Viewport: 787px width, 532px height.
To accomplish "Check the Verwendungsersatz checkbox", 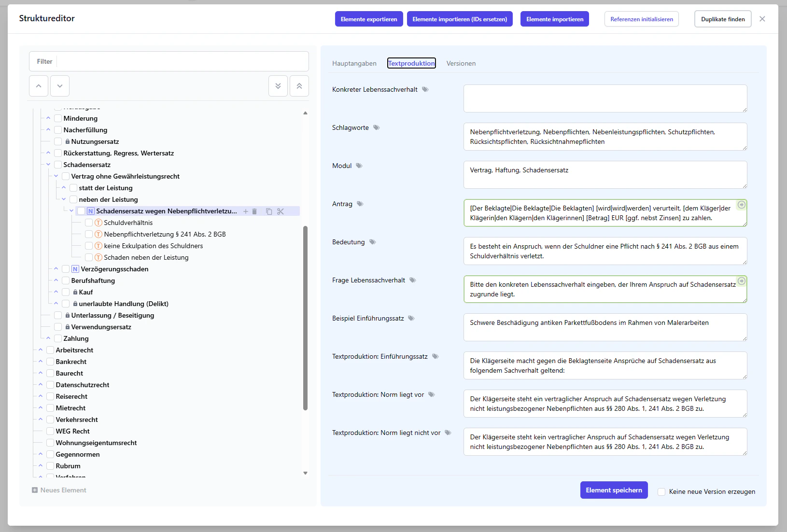I will pyautogui.click(x=58, y=327).
